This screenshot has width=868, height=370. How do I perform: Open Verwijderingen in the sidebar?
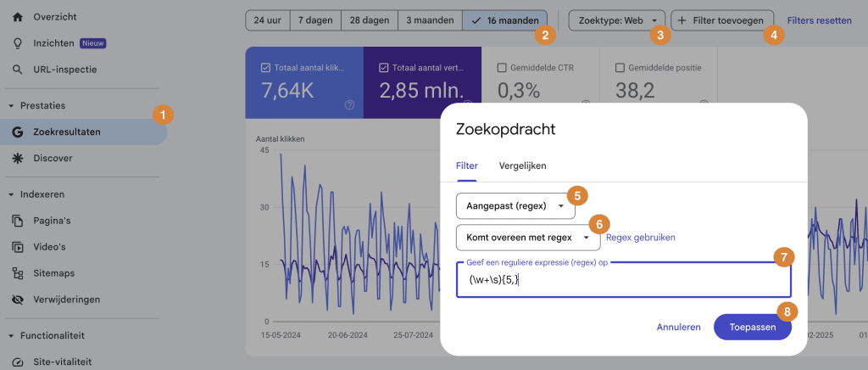66,300
